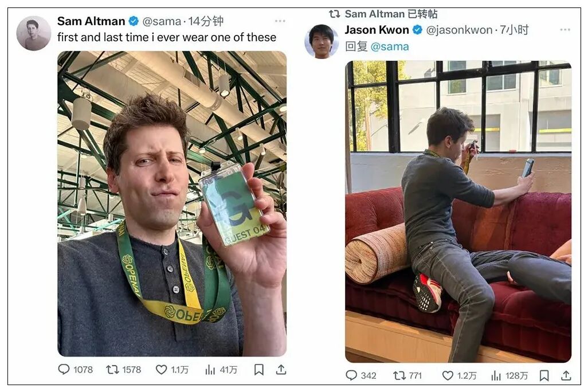
Task: Open the @sama handle on the left tweet
Action: (x=162, y=21)
